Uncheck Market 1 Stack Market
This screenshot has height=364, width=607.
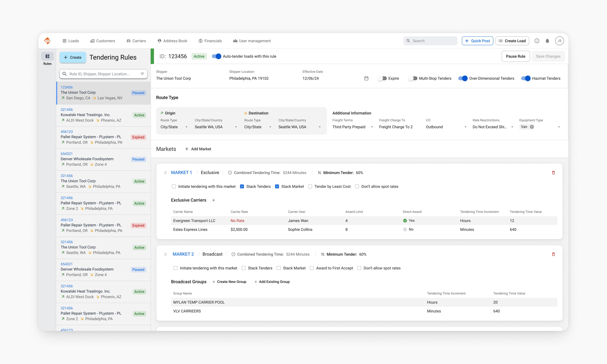277,186
